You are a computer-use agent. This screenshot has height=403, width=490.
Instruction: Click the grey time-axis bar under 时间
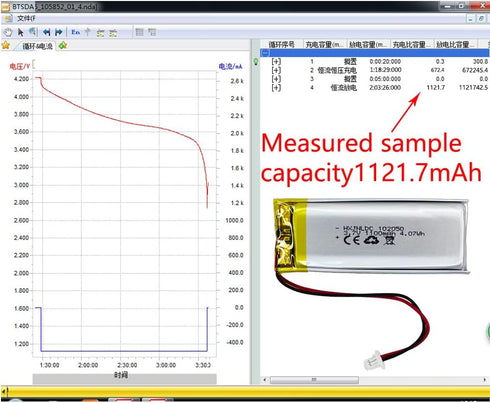124,379
